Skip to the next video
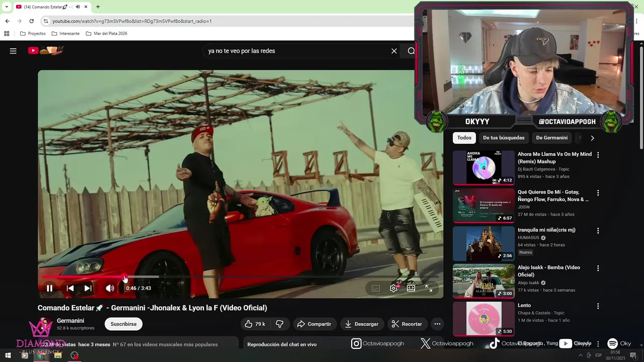This screenshot has width=644, height=362. 88,288
